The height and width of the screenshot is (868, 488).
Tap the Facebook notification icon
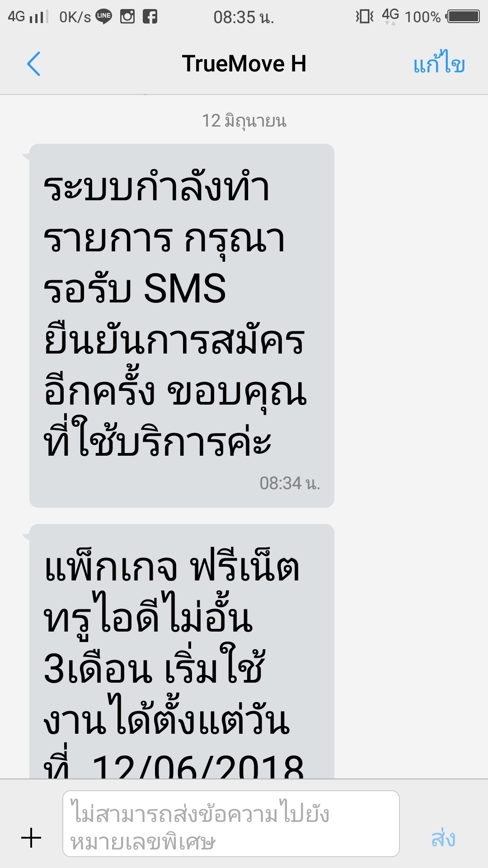pos(150,17)
